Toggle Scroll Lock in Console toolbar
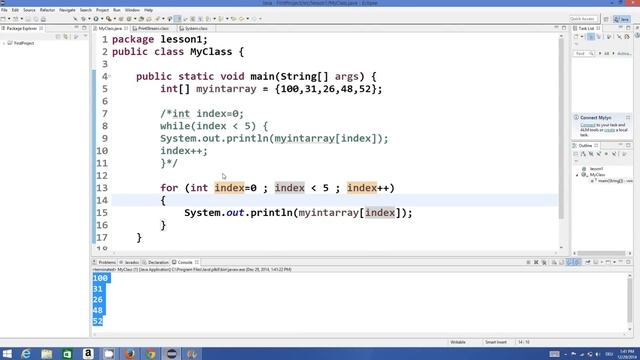Viewport: 640px width, 360px height. (562, 262)
